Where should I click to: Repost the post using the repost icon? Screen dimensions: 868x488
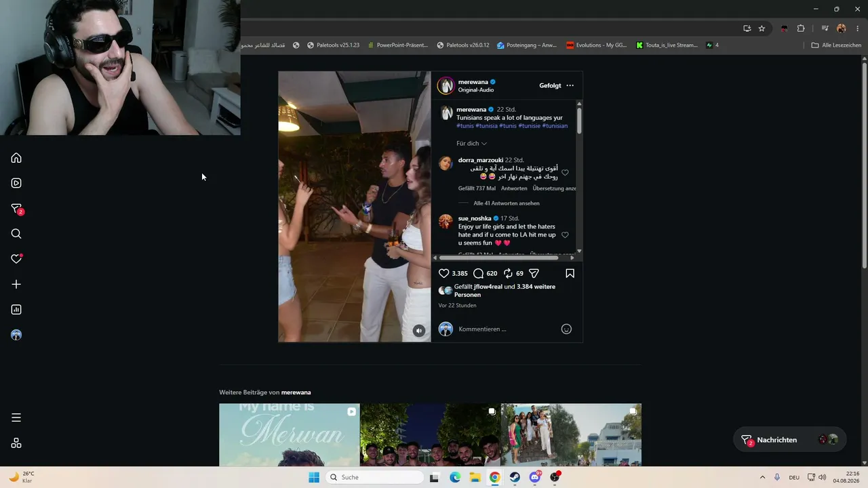(x=507, y=273)
